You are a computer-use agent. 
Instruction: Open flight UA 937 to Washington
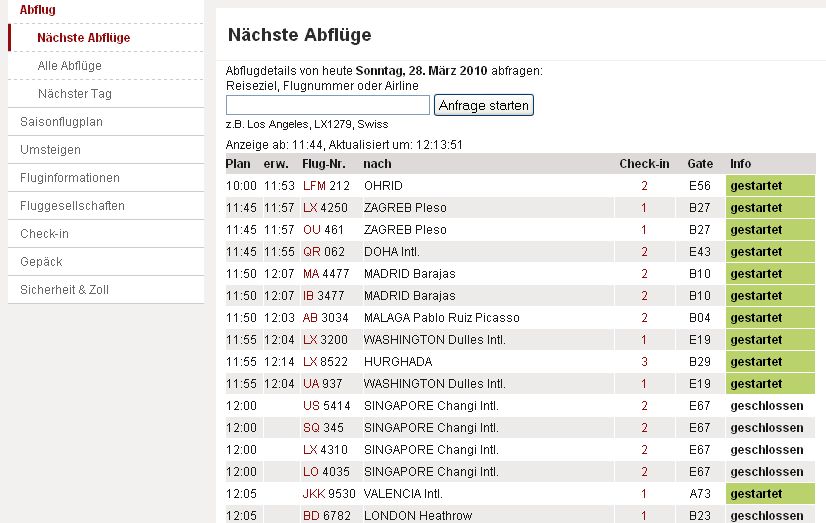click(324, 384)
